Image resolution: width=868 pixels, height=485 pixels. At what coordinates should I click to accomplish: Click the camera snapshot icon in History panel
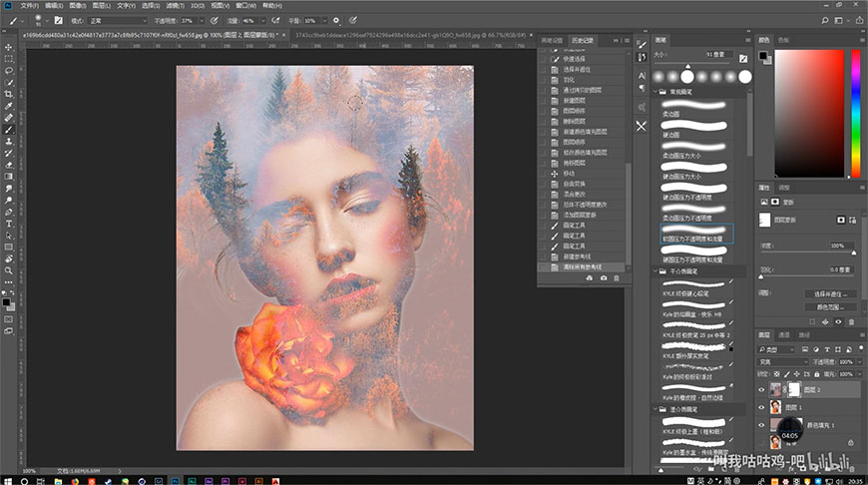[603, 278]
